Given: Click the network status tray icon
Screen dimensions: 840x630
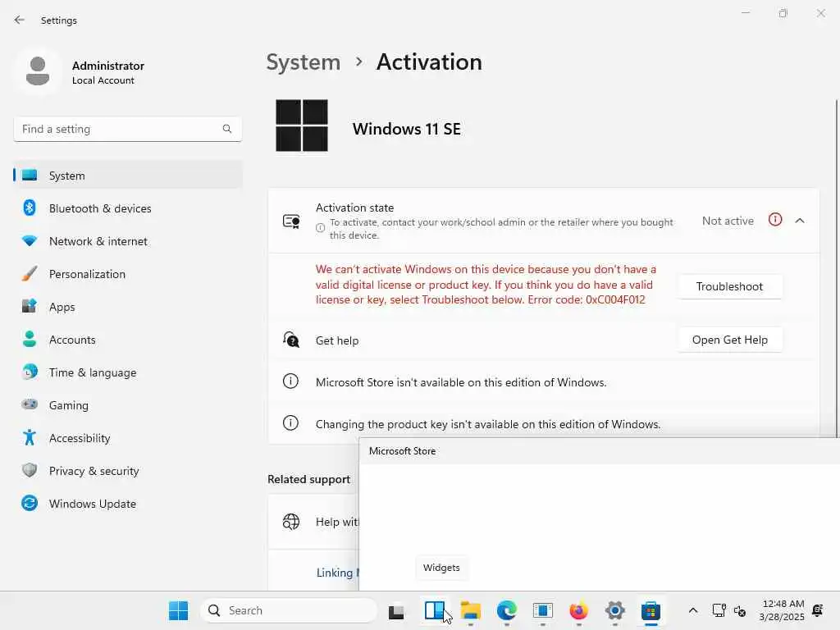Looking at the screenshot, I should click(719, 610).
